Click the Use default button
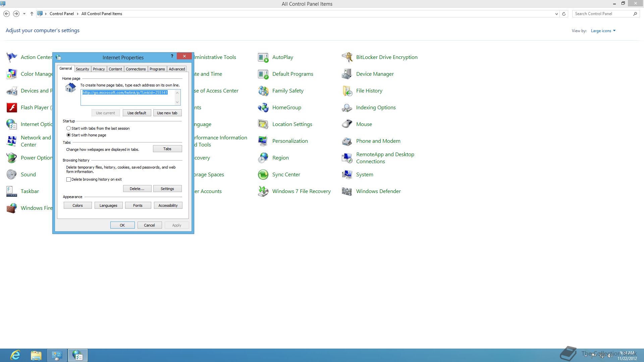The width and height of the screenshot is (644, 362). (137, 113)
